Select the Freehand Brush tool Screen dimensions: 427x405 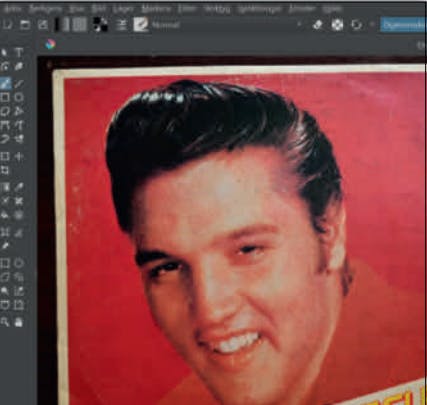[x=5, y=83]
